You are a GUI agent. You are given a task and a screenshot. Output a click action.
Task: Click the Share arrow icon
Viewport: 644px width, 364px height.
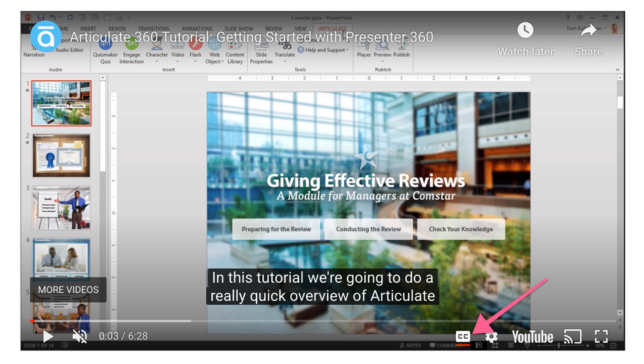[x=588, y=34]
